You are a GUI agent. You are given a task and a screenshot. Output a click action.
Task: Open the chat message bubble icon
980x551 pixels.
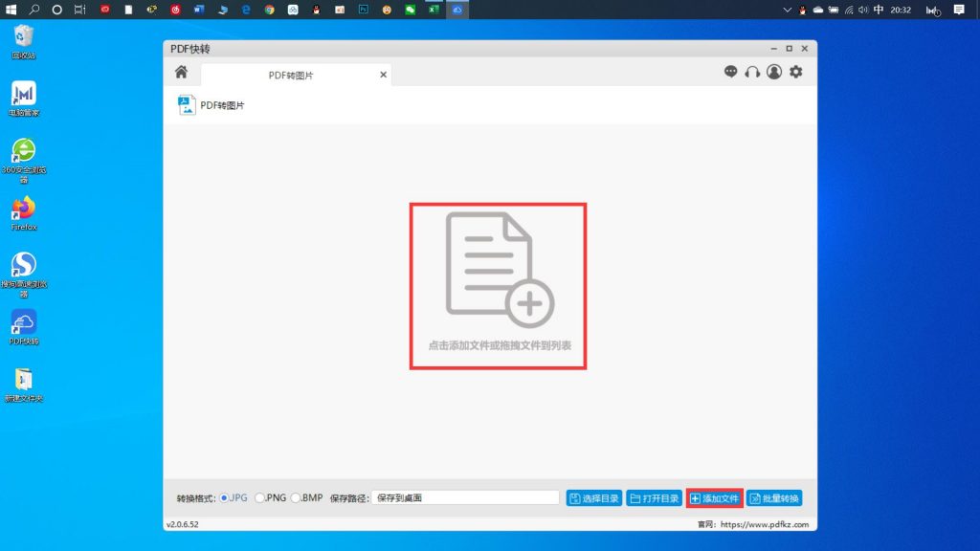pyautogui.click(x=730, y=71)
